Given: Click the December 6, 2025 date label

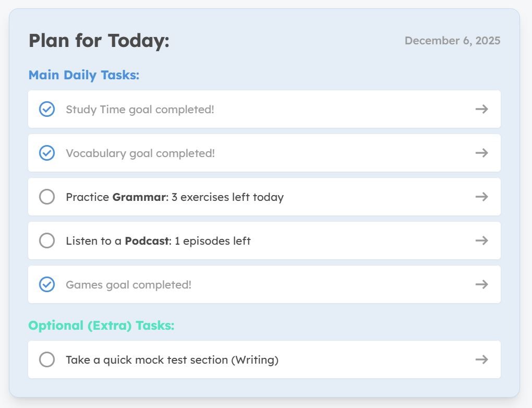Looking at the screenshot, I should point(452,40).
